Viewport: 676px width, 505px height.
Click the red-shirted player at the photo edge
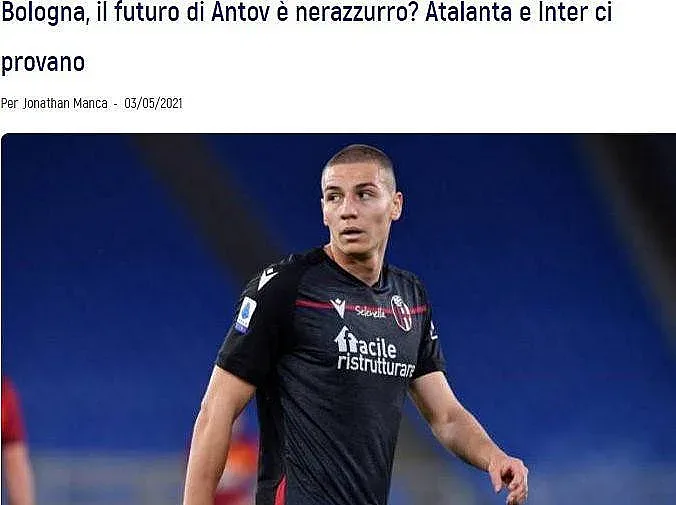[16, 440]
